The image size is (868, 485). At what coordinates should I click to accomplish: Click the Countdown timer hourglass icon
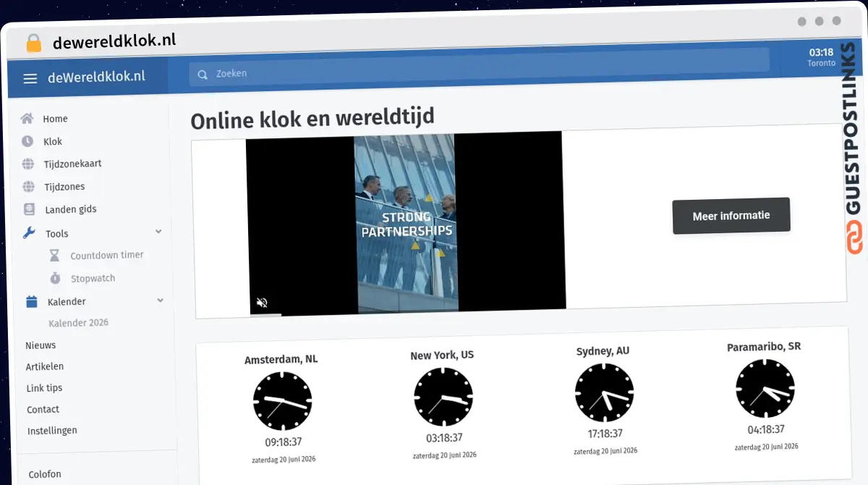pos(54,256)
